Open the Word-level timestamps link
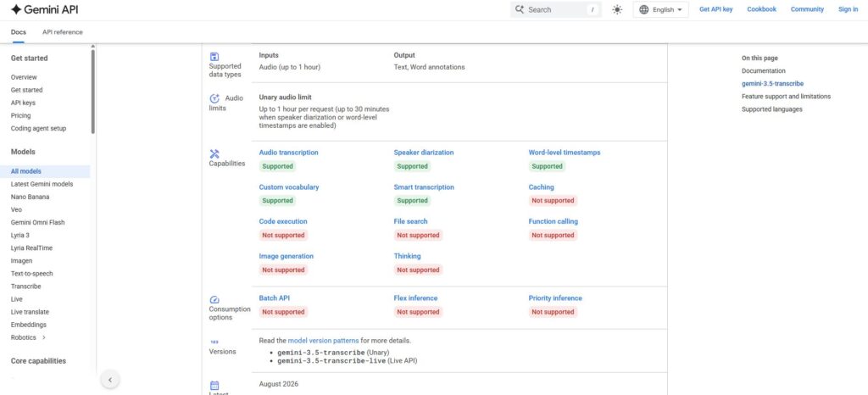The image size is (868, 395). click(564, 153)
